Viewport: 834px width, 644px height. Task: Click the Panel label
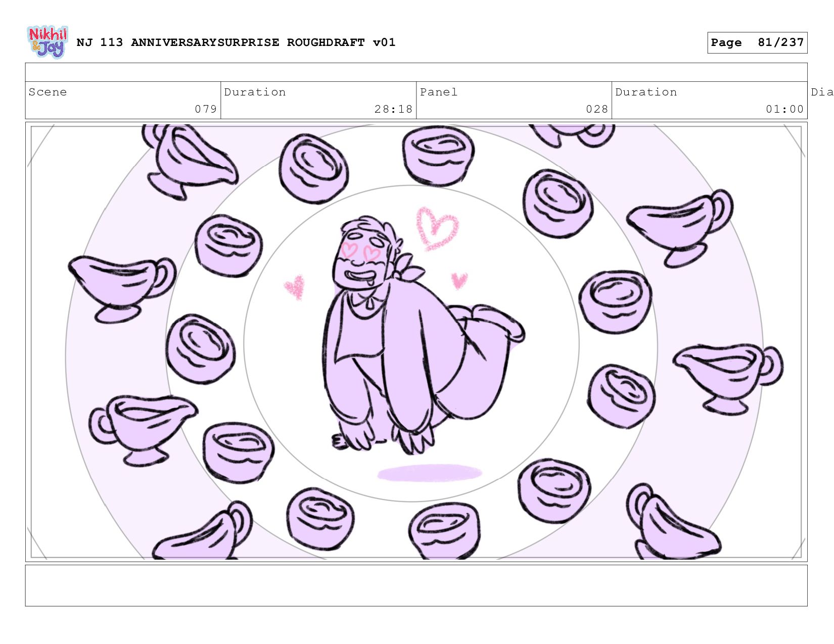(439, 92)
